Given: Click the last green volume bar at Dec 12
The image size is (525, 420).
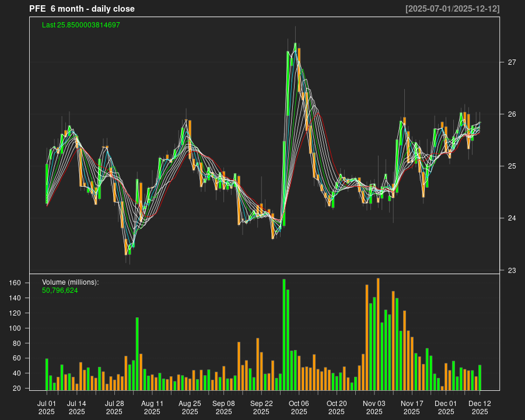Looking at the screenshot, I should coord(480,377).
